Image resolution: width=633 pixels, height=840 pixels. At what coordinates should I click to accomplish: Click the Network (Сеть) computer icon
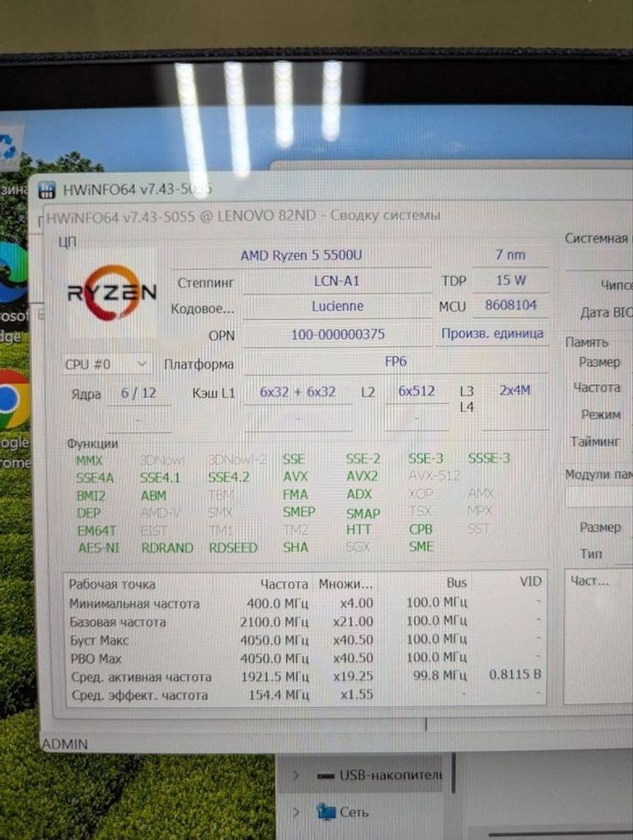pos(326,813)
